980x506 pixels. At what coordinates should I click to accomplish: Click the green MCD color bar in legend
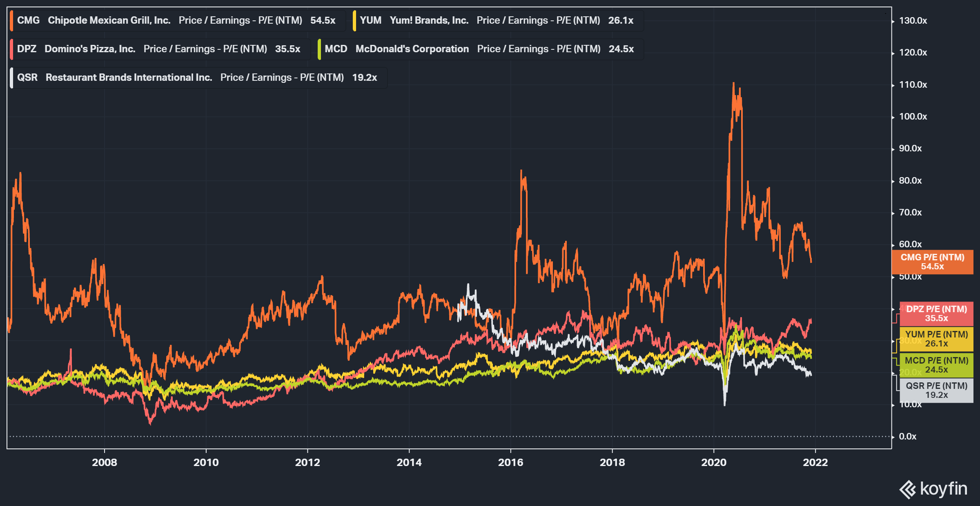(319, 49)
